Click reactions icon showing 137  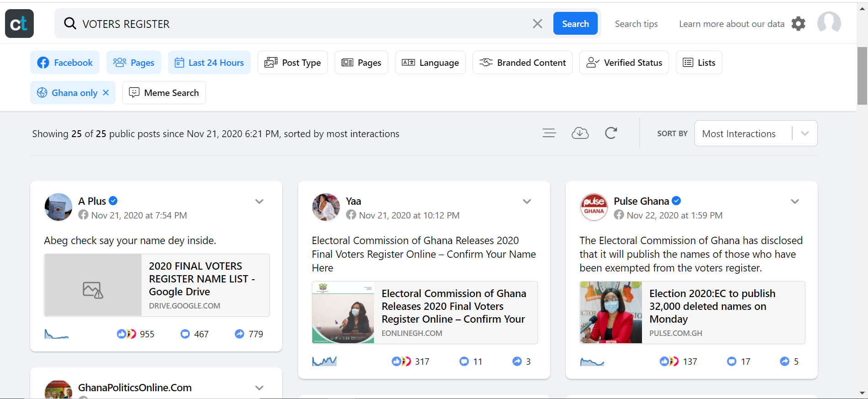[x=669, y=362]
